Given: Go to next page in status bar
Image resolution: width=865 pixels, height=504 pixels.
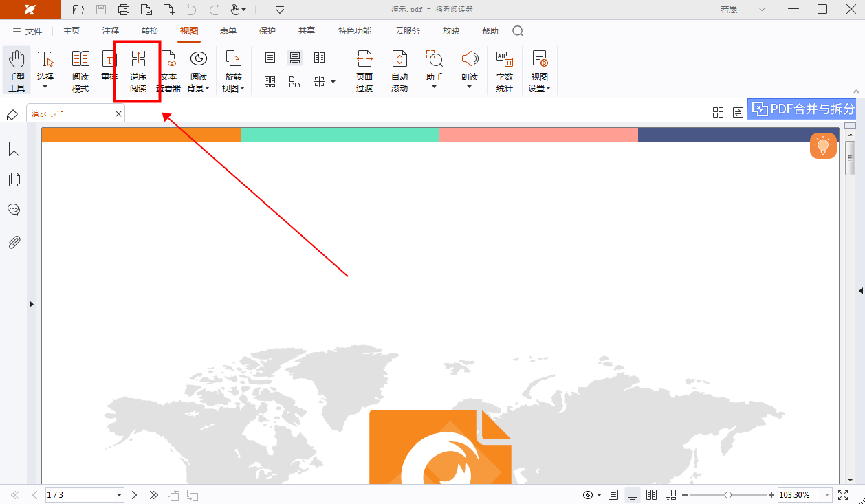Looking at the screenshot, I should point(135,495).
